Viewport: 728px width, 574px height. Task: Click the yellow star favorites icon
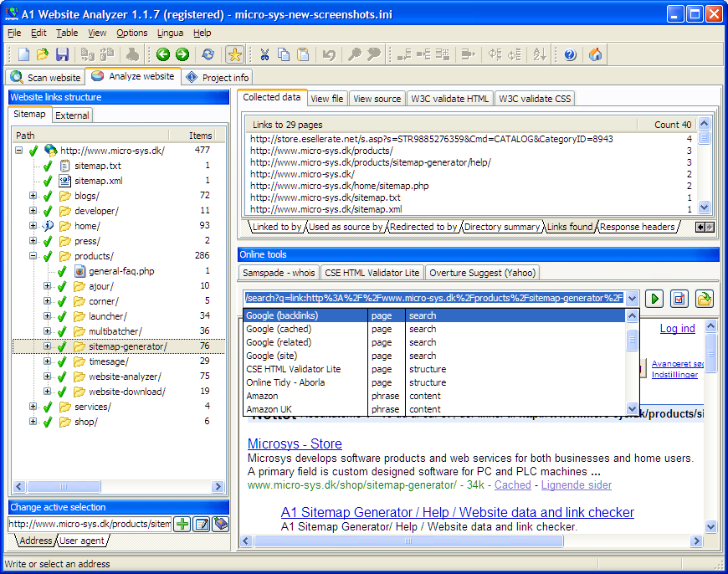pos(235,54)
